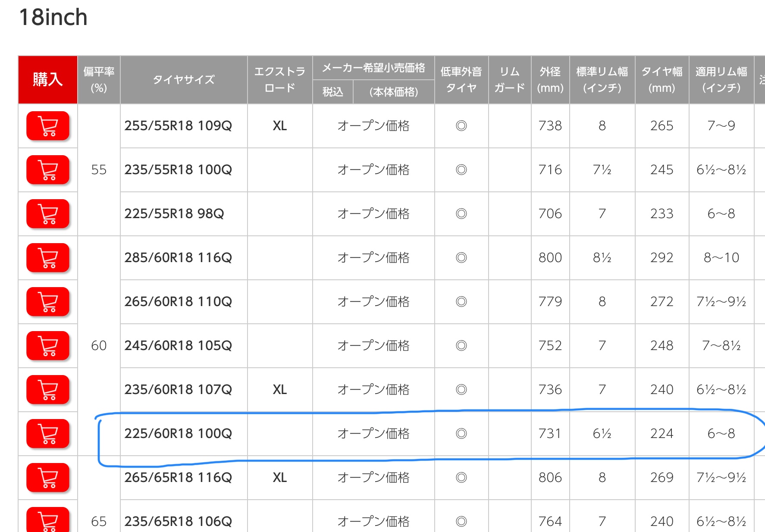This screenshot has height=532, width=765.
Task: Click the 標準リム幅 column header
Action: tap(602, 80)
